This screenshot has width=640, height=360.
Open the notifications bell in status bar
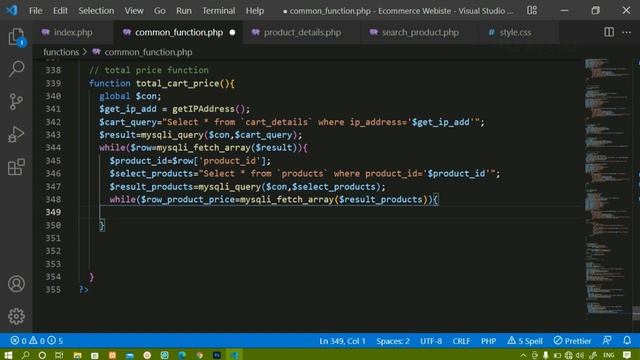click(x=627, y=340)
